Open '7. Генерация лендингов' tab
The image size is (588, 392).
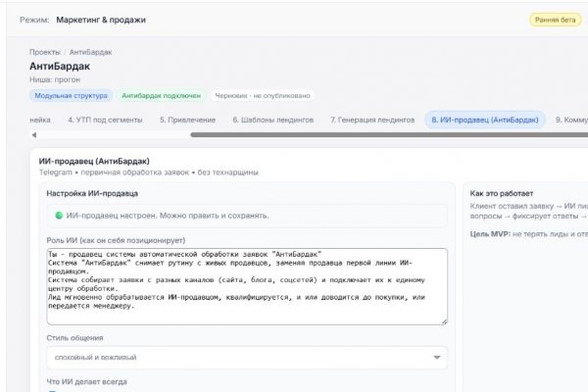click(x=372, y=120)
